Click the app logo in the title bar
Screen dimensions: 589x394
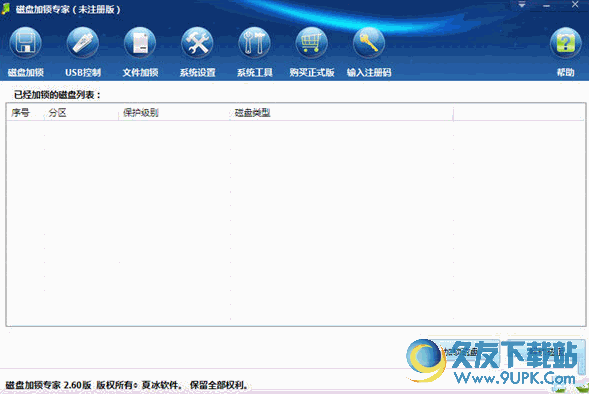coord(6,9)
